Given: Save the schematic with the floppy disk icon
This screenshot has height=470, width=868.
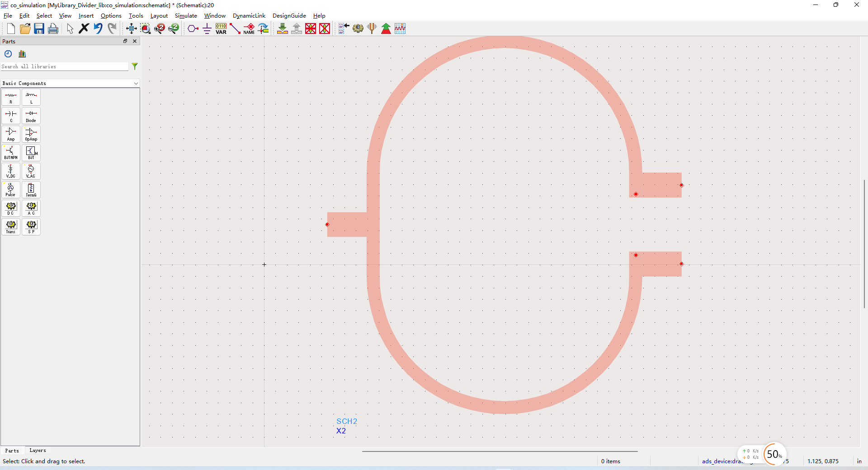Looking at the screenshot, I should click(x=39, y=28).
